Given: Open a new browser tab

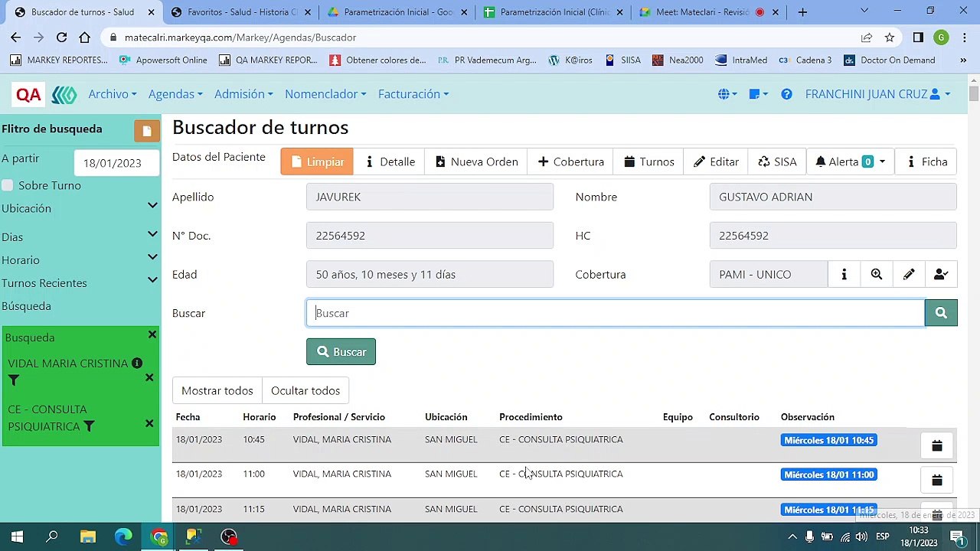Looking at the screenshot, I should pos(802,12).
